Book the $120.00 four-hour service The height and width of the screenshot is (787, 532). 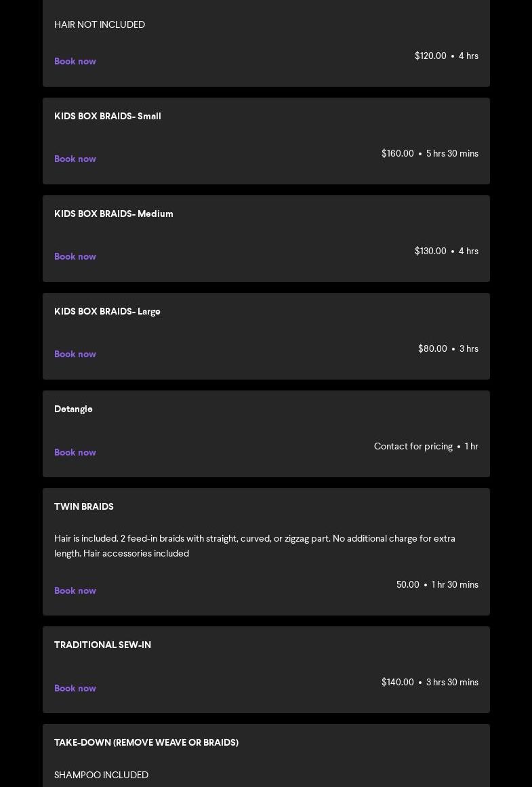(75, 61)
